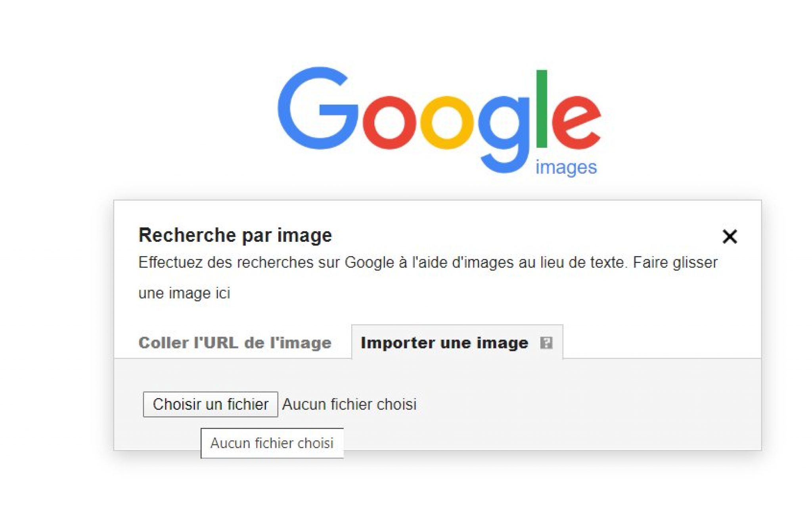Viewport: 812px width, 521px height.
Task: Click the help question mark icon
Action: [546, 343]
